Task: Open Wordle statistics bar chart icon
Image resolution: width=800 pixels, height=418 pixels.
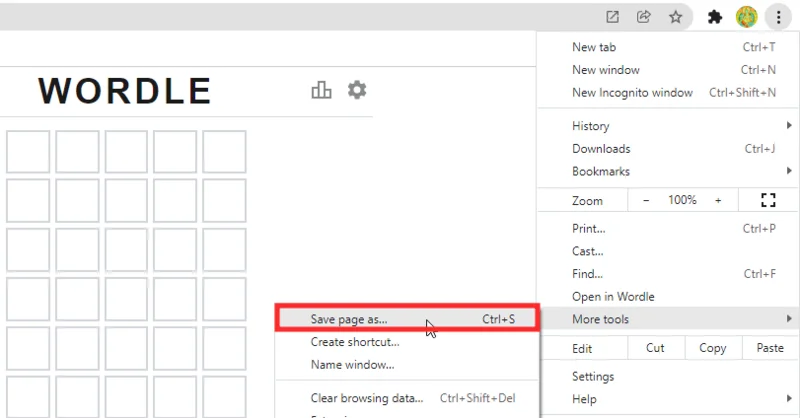Action: pyautogui.click(x=321, y=90)
